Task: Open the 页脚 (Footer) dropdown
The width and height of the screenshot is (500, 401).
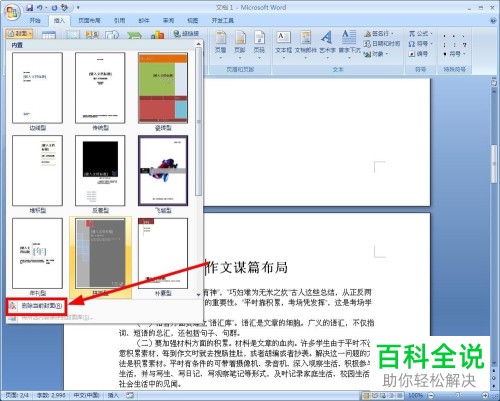Action: tap(240, 45)
